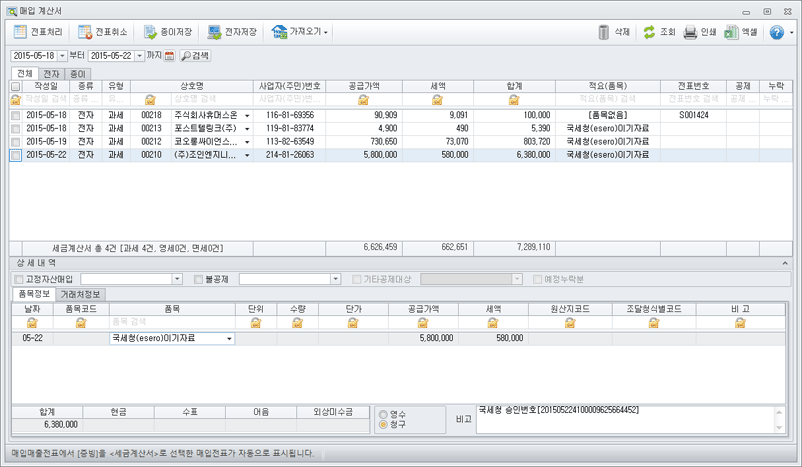Screen dimensions: 802x467
Task: Enable the 불공제 checkbox
Action: pos(197,279)
